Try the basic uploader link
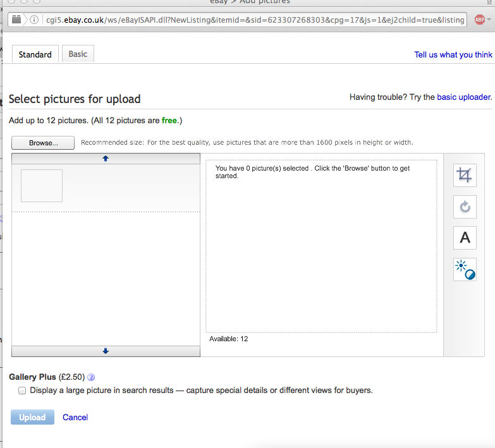The width and height of the screenshot is (495, 448). point(463,97)
